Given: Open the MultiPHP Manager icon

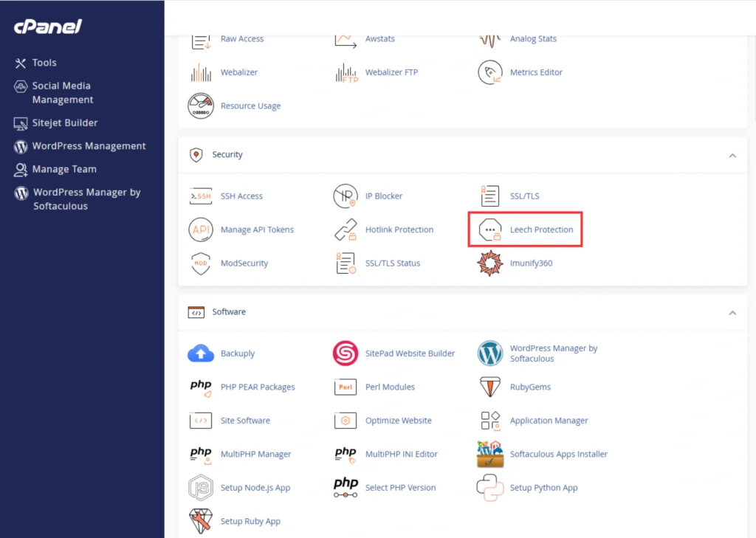Looking at the screenshot, I should (201, 455).
